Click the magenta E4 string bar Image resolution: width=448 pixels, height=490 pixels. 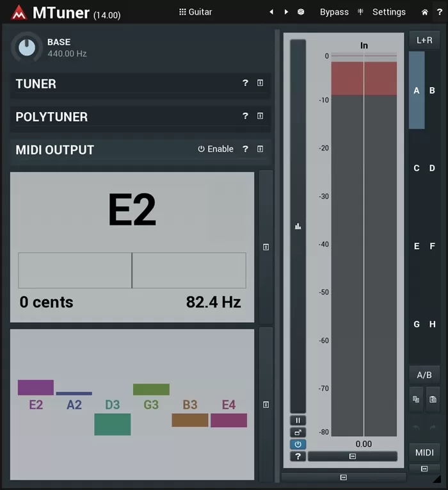click(229, 420)
